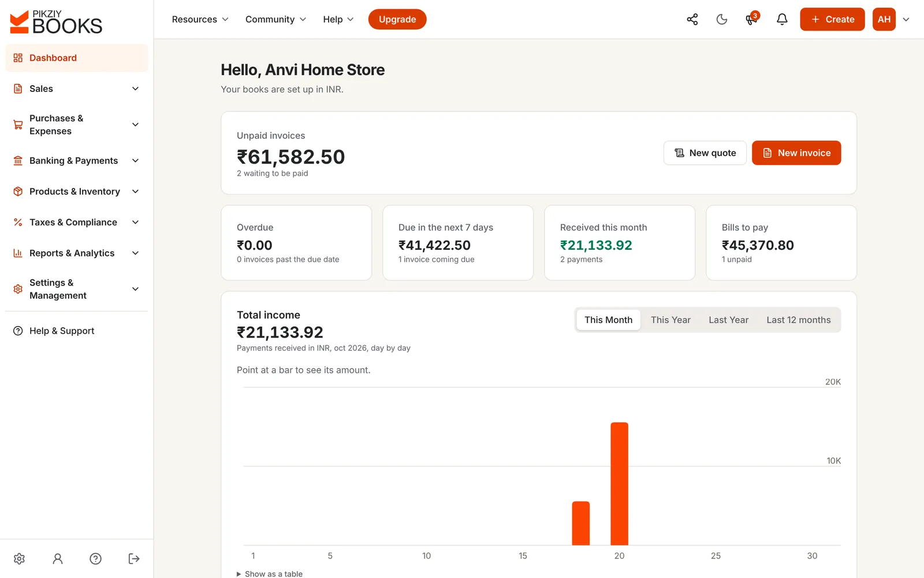This screenshot has height=578, width=924.
Task: Expand Products & Inventory chevron
Action: click(x=136, y=191)
